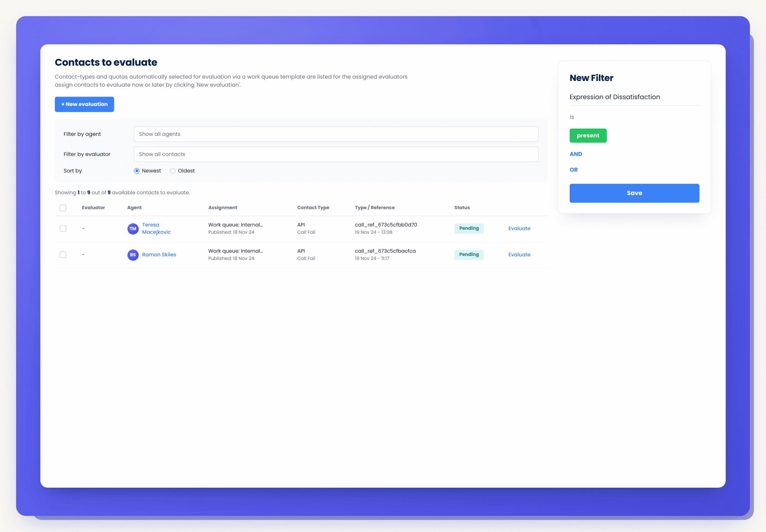Click the green present value tag
Image resolution: width=766 pixels, height=532 pixels.
coord(588,136)
